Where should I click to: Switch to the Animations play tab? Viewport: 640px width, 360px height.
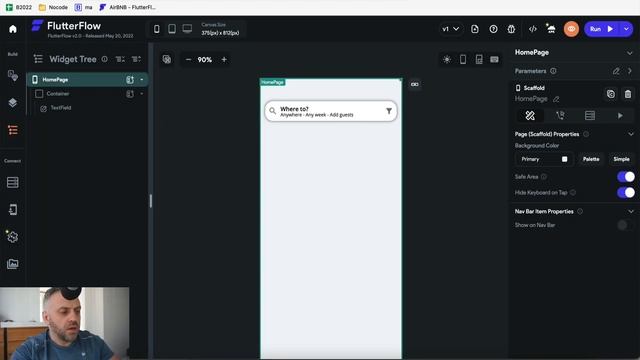[620, 116]
